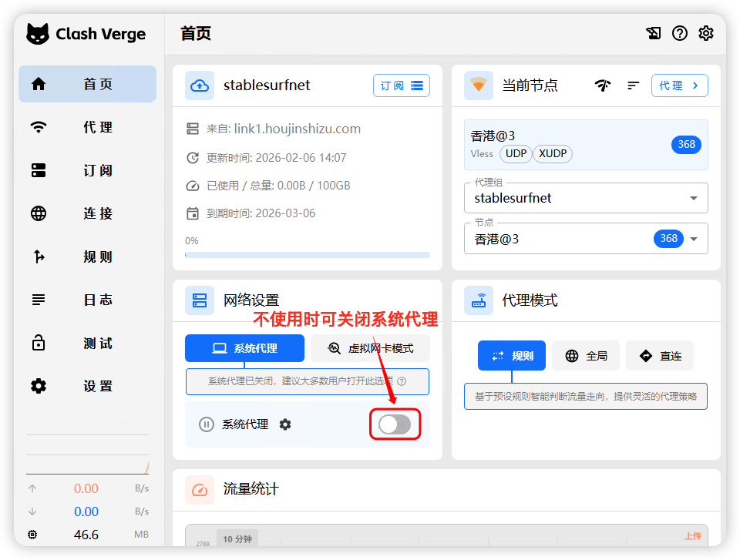Click the settings gear icon in the header
The height and width of the screenshot is (560, 740).
[x=705, y=33]
